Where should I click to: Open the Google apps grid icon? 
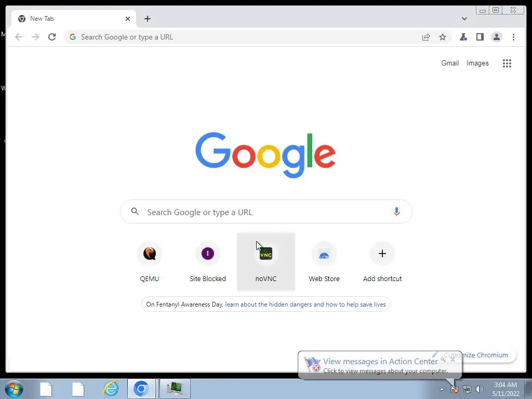click(x=507, y=63)
